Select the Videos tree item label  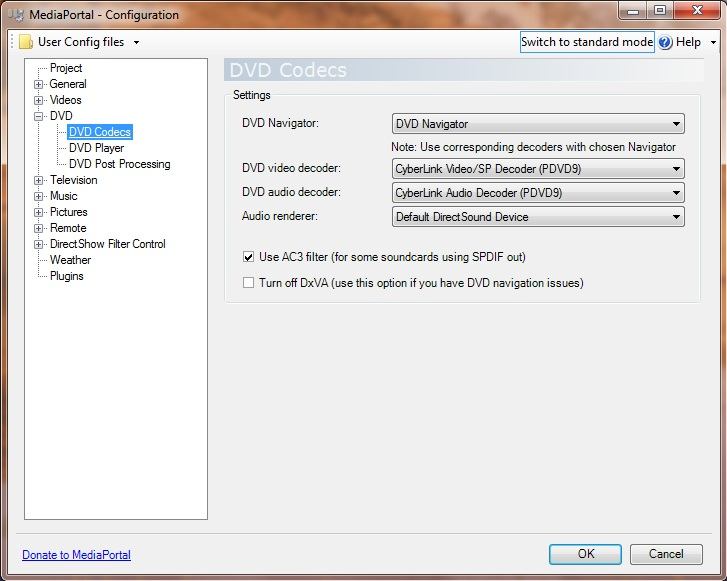coord(65,100)
